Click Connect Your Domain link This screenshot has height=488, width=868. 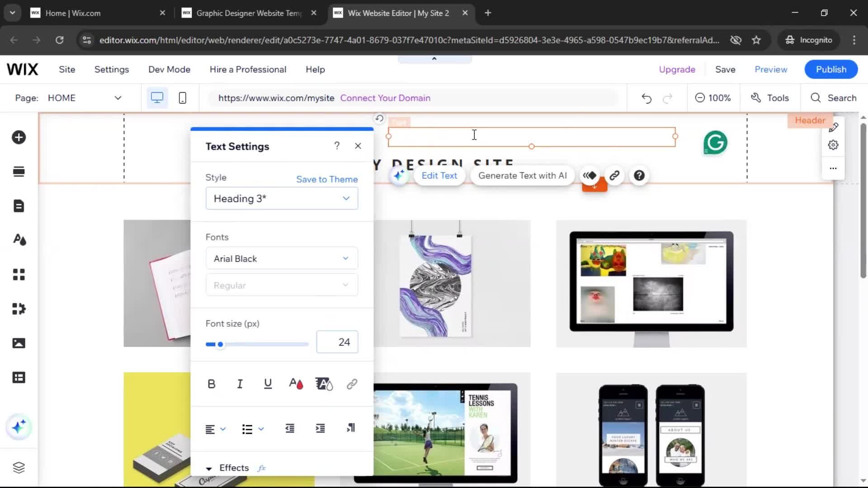pos(385,98)
